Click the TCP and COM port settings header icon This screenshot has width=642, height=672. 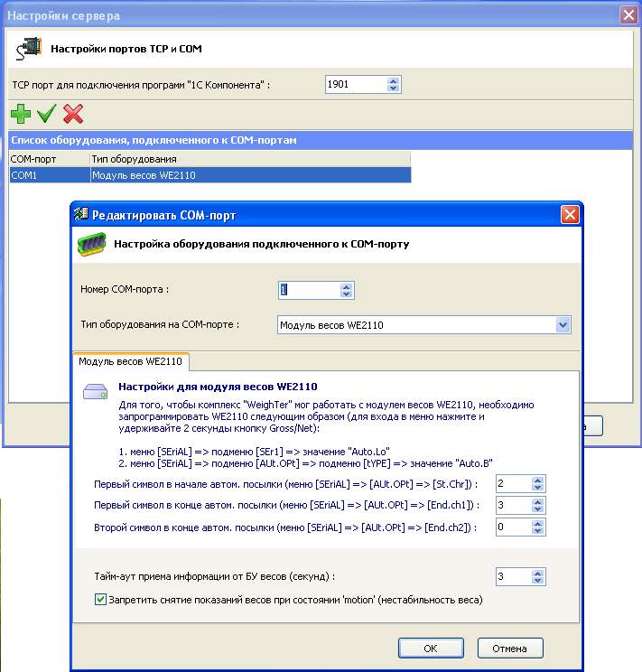point(31,48)
